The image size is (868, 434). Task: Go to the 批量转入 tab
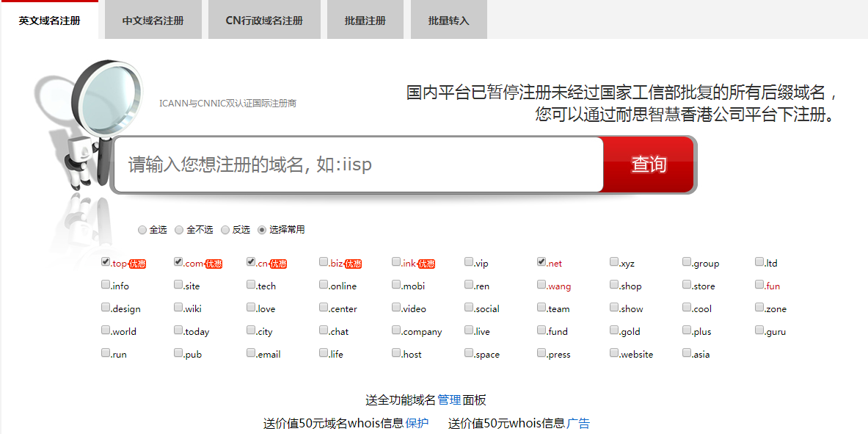(x=448, y=21)
